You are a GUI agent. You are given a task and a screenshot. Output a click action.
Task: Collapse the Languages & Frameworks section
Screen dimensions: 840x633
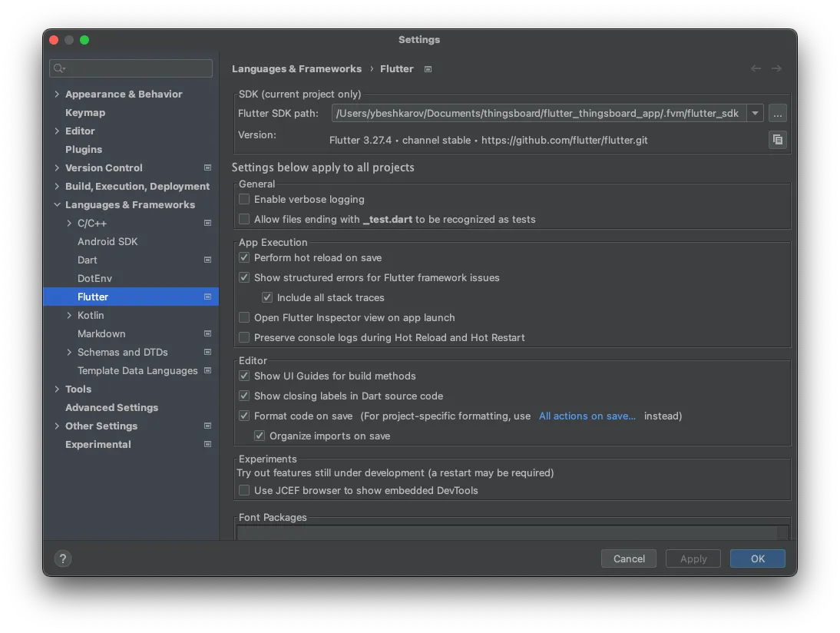(x=57, y=205)
